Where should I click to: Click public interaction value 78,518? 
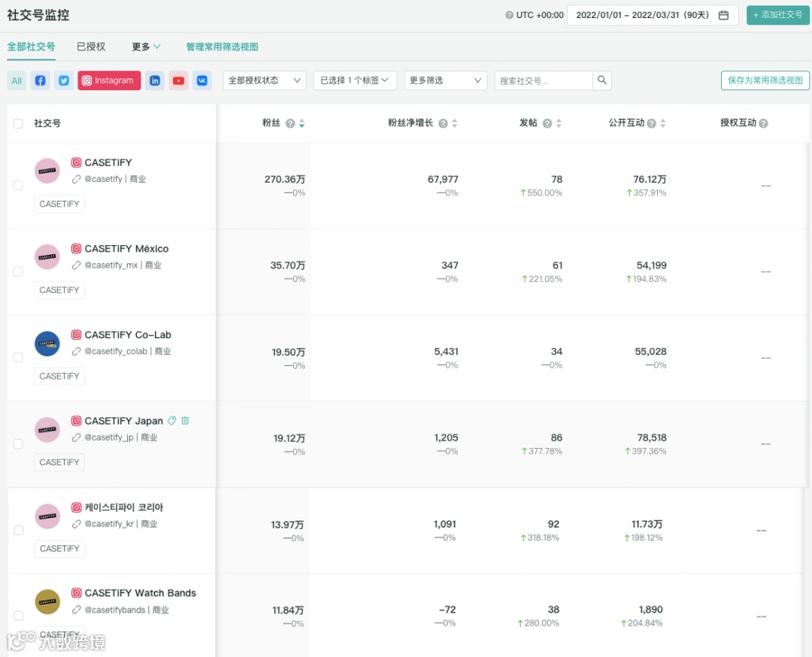tap(651, 437)
